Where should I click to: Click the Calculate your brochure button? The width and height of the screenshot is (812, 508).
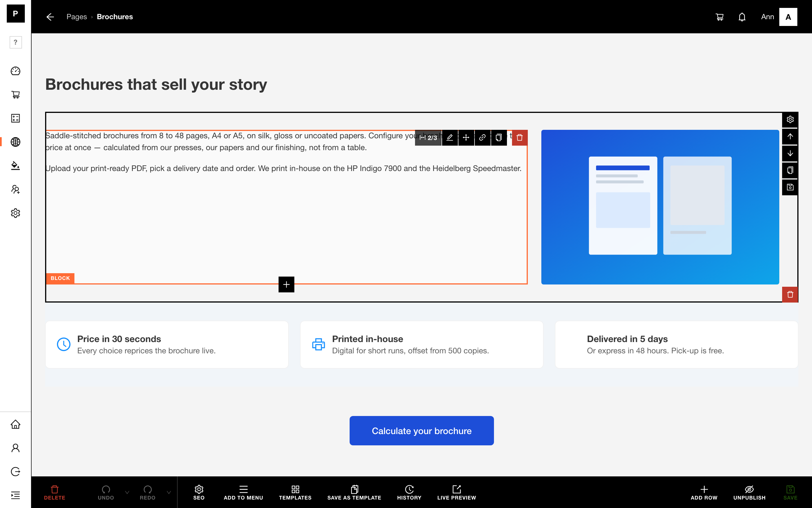[x=422, y=431]
